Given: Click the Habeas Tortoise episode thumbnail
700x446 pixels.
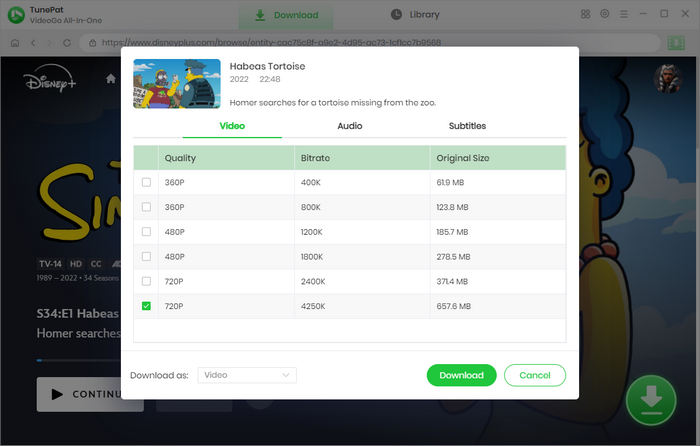Looking at the screenshot, I should coord(177,83).
